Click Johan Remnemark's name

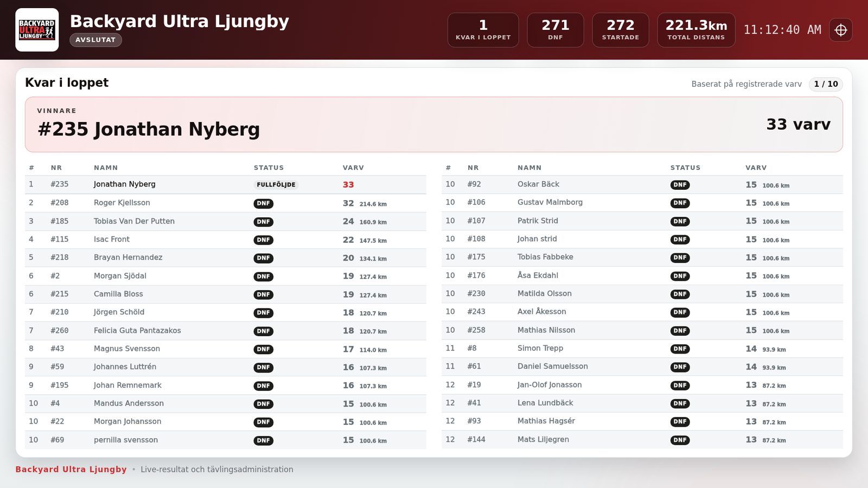[127, 386]
